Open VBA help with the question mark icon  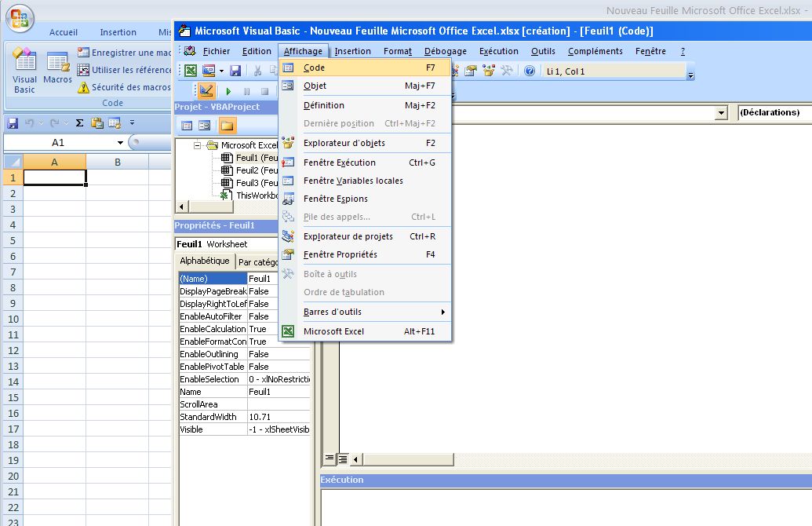(530, 71)
